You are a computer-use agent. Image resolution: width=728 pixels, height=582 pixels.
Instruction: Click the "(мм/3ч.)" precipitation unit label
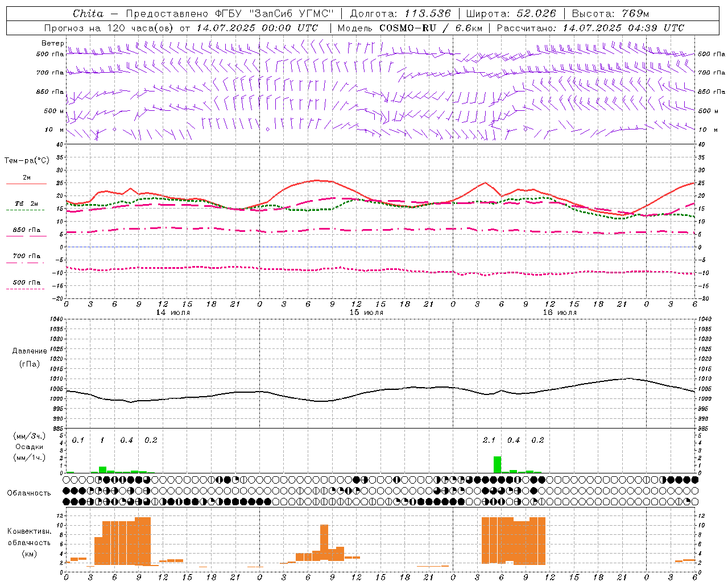[30, 436]
